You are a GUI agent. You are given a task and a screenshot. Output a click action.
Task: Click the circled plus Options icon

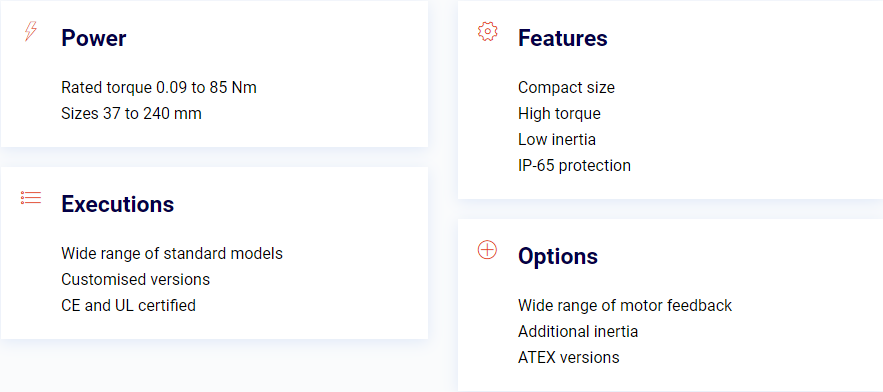tap(487, 250)
